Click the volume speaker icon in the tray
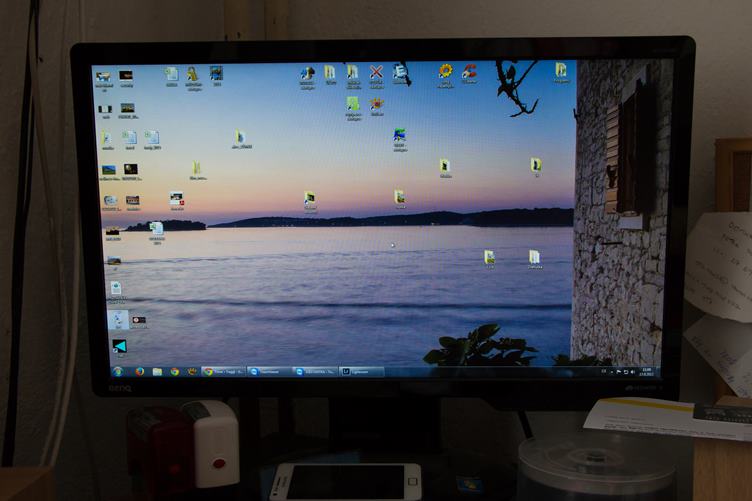 [633, 372]
